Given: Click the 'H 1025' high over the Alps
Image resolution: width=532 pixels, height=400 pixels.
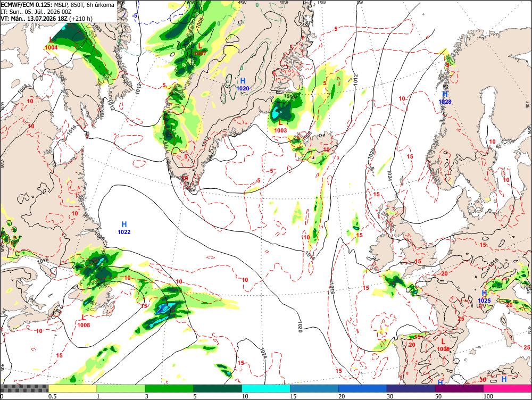Looking at the screenshot, I should pos(484,296).
